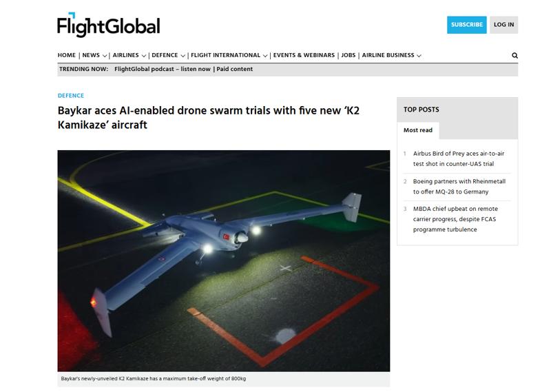The width and height of the screenshot is (551, 392).
Task: Expand Airline Business dropdown chevron
Action: click(x=419, y=56)
